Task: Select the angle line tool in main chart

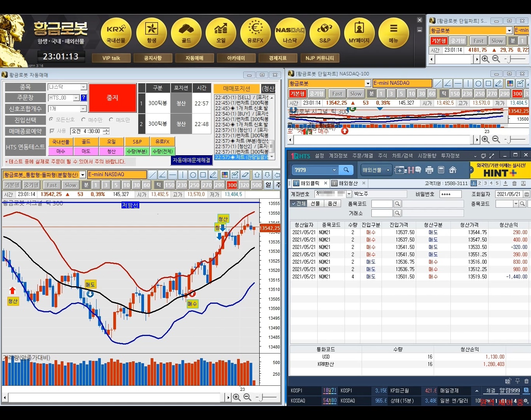Action: [163, 175]
